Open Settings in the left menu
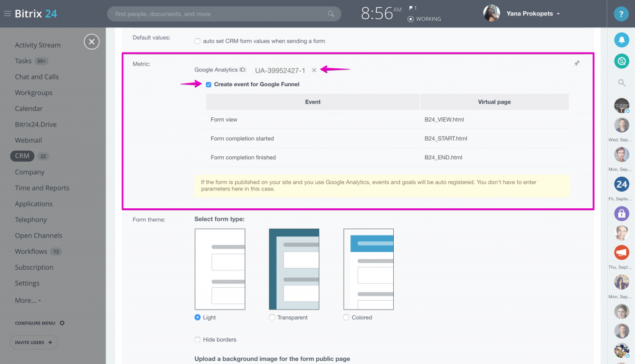 click(x=27, y=283)
